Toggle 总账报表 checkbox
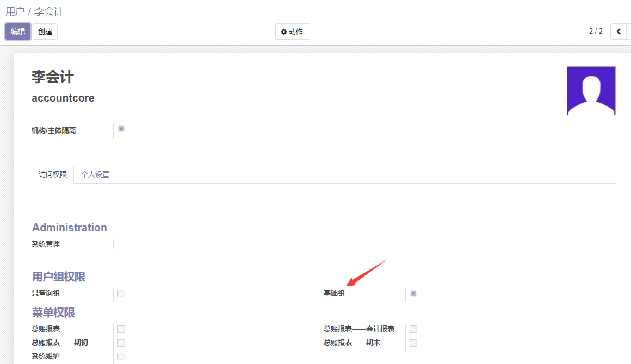 (121, 329)
